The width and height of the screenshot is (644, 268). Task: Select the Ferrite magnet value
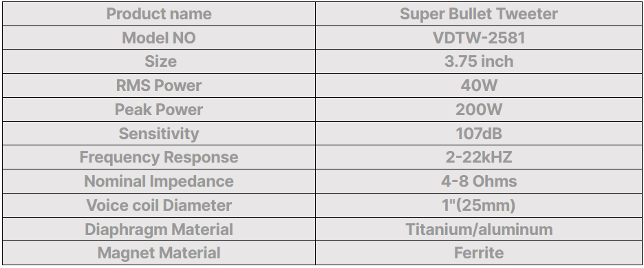[x=479, y=254]
